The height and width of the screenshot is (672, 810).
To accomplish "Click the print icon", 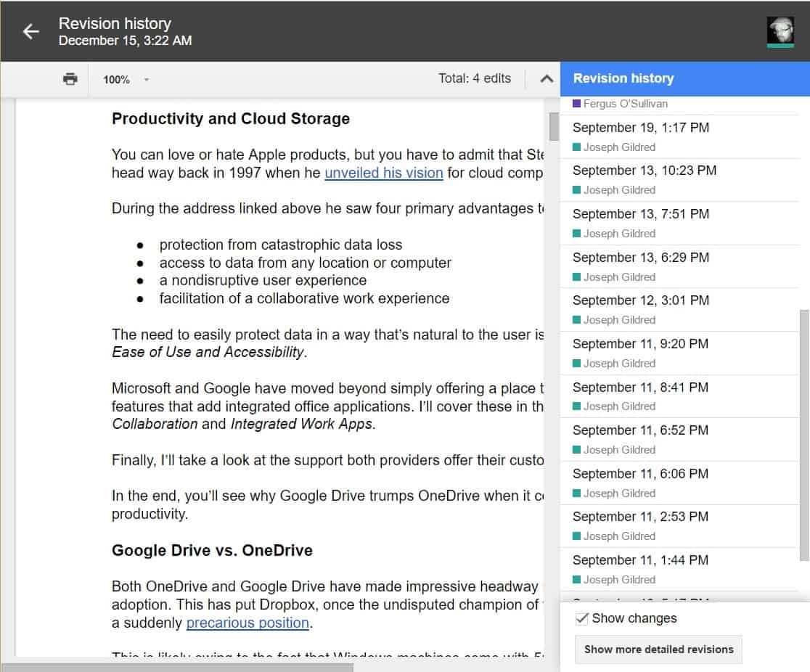I will coord(70,79).
